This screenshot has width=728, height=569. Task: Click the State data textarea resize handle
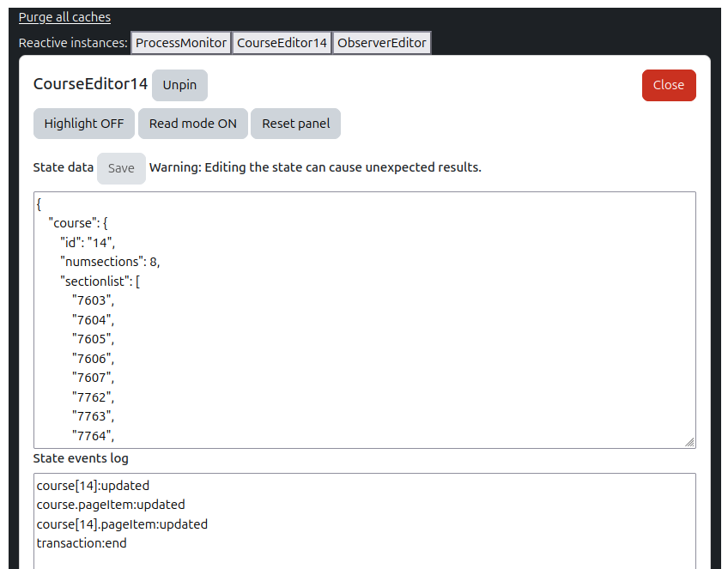pyautogui.click(x=689, y=442)
